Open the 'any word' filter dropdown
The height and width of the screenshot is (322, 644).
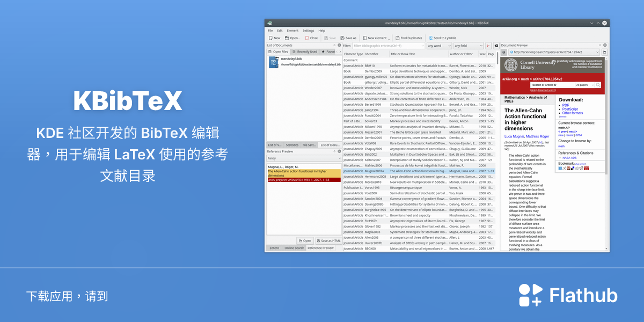point(440,46)
